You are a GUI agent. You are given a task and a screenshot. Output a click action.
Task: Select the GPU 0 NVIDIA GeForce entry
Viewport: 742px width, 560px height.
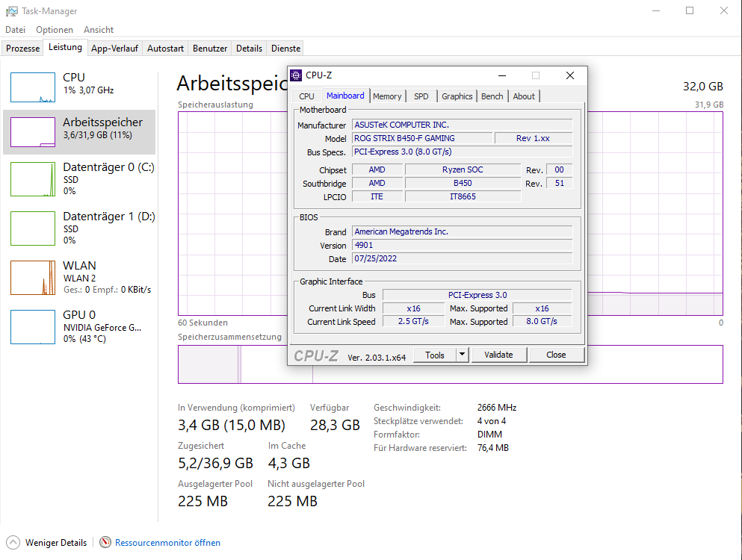click(79, 326)
